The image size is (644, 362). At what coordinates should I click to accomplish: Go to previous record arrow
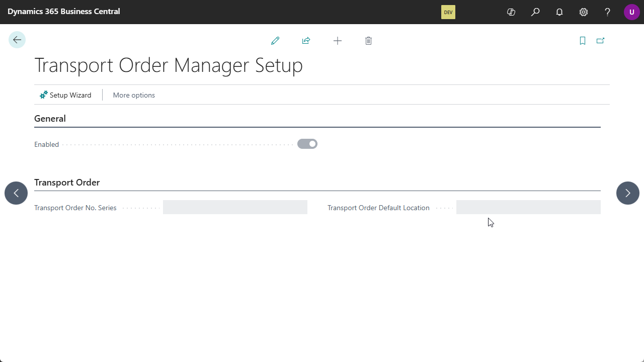coord(16,193)
